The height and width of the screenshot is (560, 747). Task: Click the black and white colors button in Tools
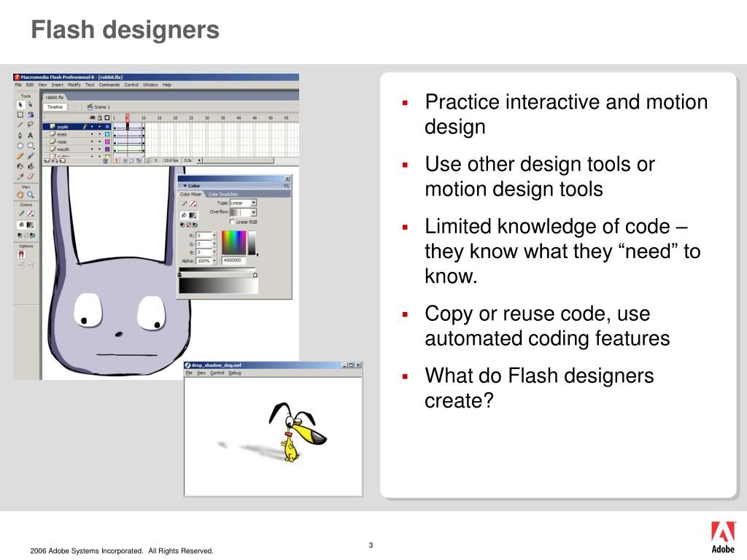tap(20, 236)
